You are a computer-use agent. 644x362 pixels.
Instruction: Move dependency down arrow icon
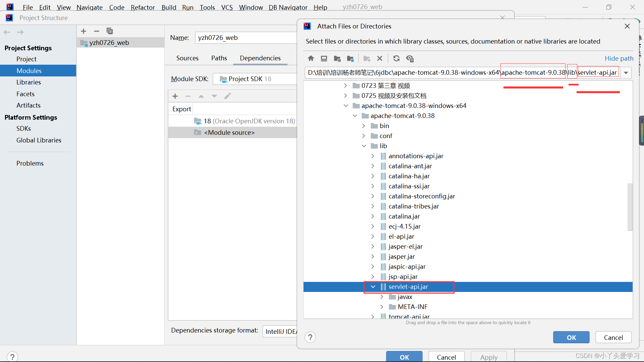[x=214, y=96]
